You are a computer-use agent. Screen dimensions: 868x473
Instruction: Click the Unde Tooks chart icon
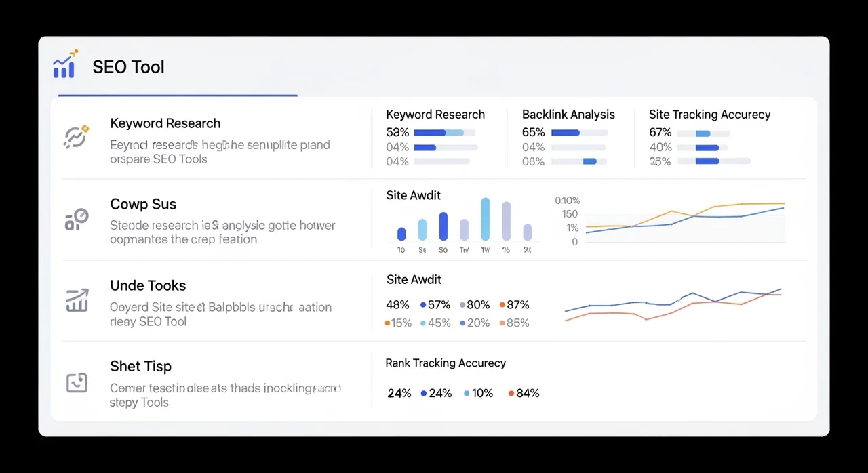pos(77,300)
